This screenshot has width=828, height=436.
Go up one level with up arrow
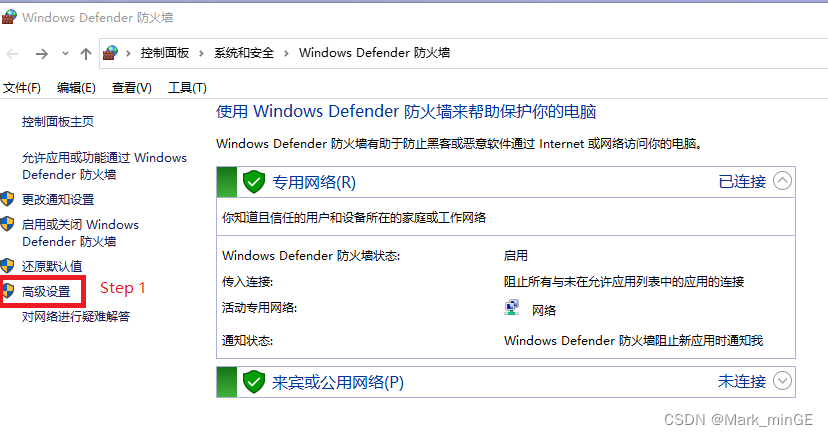click(x=86, y=53)
